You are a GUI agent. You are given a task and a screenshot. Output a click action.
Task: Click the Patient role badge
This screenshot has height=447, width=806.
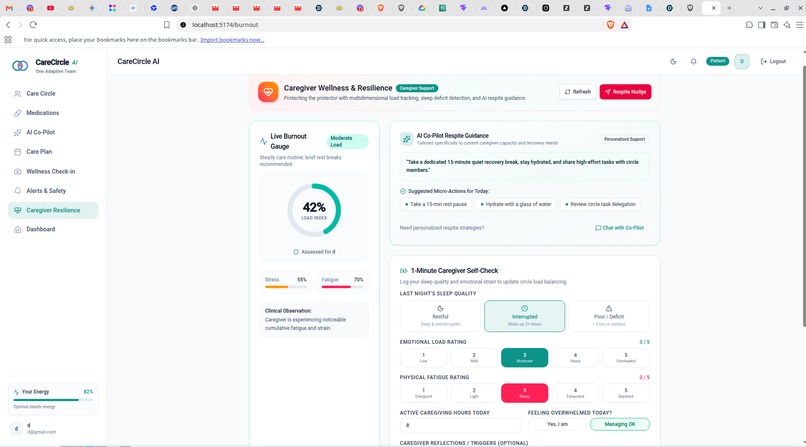coord(718,61)
